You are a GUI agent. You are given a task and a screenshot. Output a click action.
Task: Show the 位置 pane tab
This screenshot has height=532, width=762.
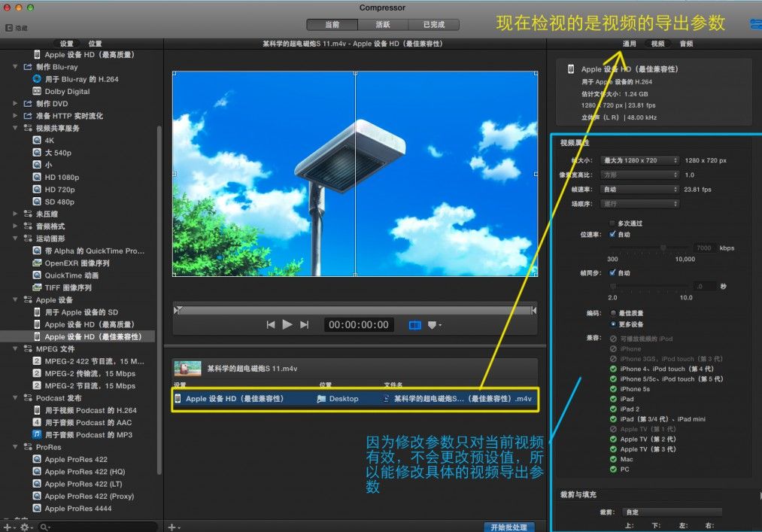coord(96,44)
